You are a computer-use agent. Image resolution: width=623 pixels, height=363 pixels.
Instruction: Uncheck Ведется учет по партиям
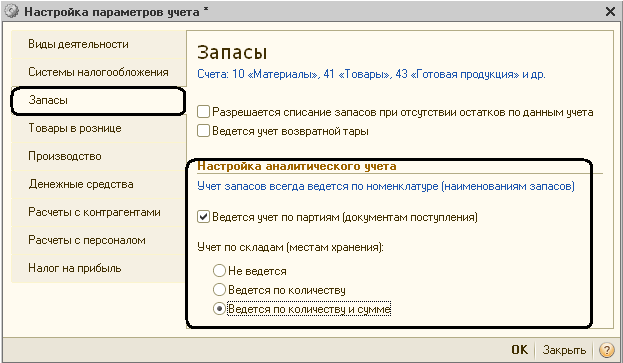[x=203, y=217]
